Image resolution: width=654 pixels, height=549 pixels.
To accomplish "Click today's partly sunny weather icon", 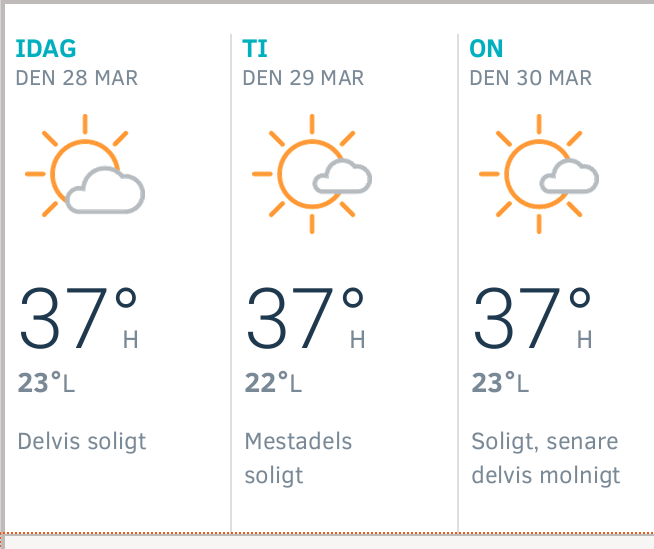I will point(85,168).
